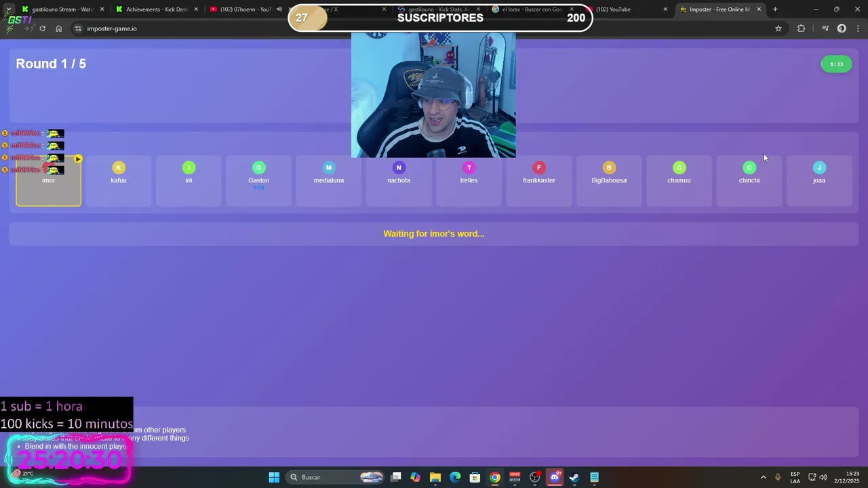Viewport: 868px width, 488px height.
Task: Mute audio on the 07hoenn YouTube tab
Action: pos(279,9)
